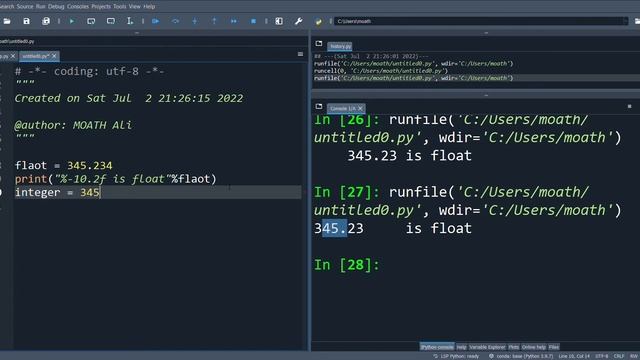Open the editor pane options hamburger menu
Screen dimensions: 640x360
coord(300,54)
